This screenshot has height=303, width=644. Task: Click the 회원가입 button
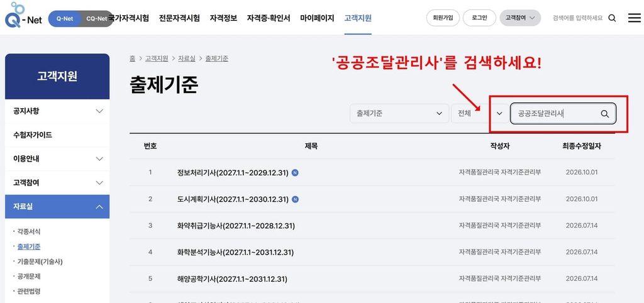coord(443,18)
